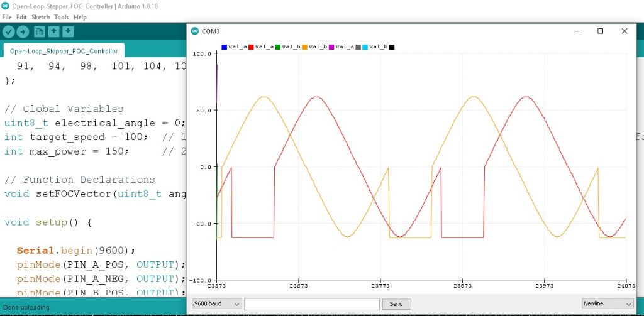This screenshot has height=316, width=644.
Task: Click the 'Done uploading.' status text
Action: [x=27, y=307]
